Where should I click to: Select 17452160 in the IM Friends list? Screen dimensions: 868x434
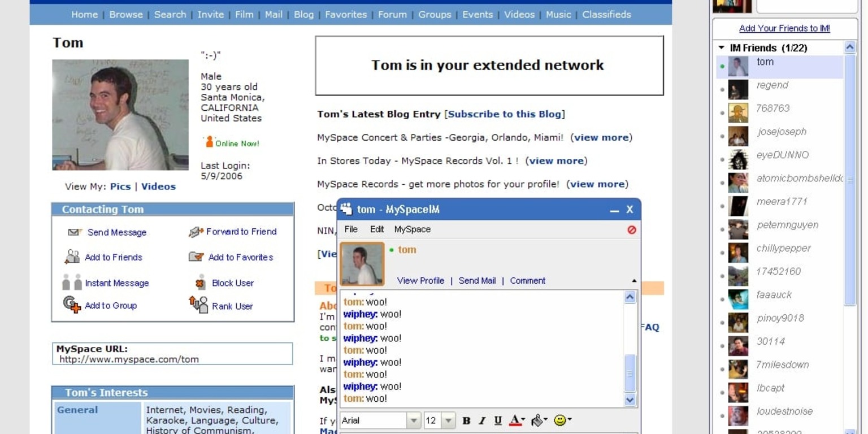click(x=780, y=276)
